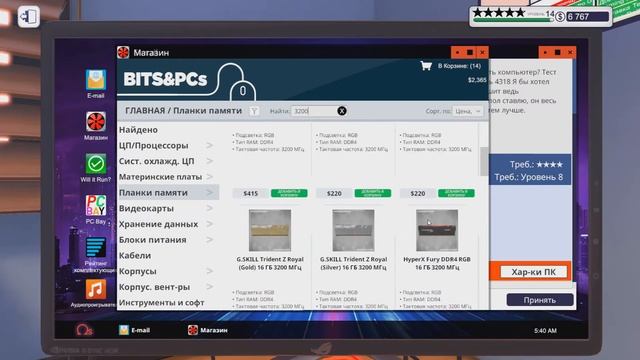Switch to Магазин in the taskbar
This screenshot has width=640, height=360.
207,330
